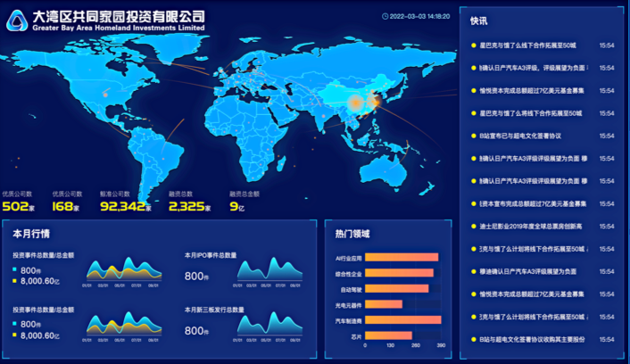Click the clock icon beside the timestamp

(x=385, y=16)
